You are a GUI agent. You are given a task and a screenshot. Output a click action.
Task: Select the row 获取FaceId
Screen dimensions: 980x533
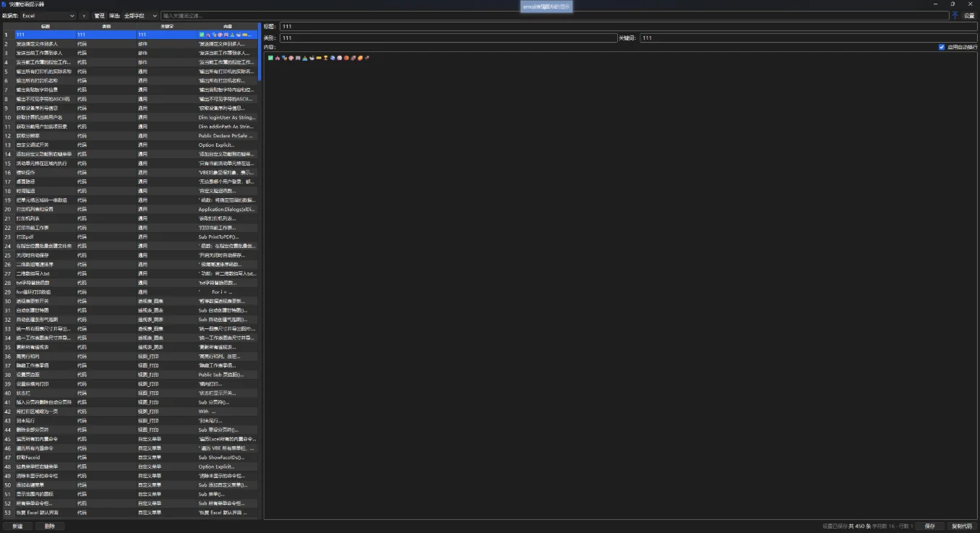130,457
